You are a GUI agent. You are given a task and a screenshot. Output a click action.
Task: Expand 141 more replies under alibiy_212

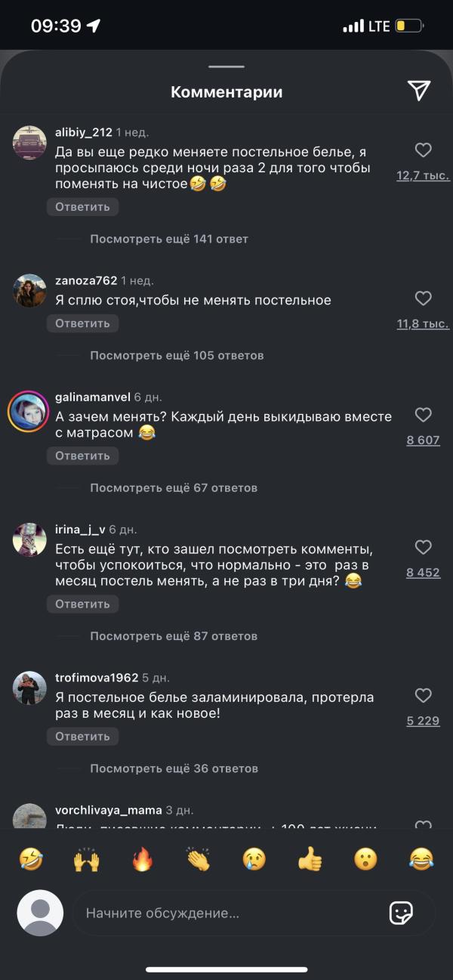[x=169, y=239]
